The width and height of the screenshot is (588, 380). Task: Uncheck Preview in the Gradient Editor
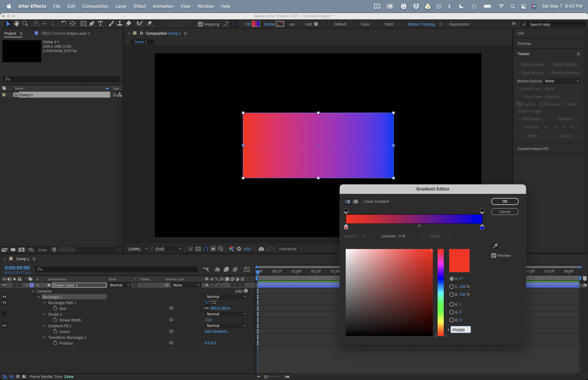pyautogui.click(x=494, y=256)
